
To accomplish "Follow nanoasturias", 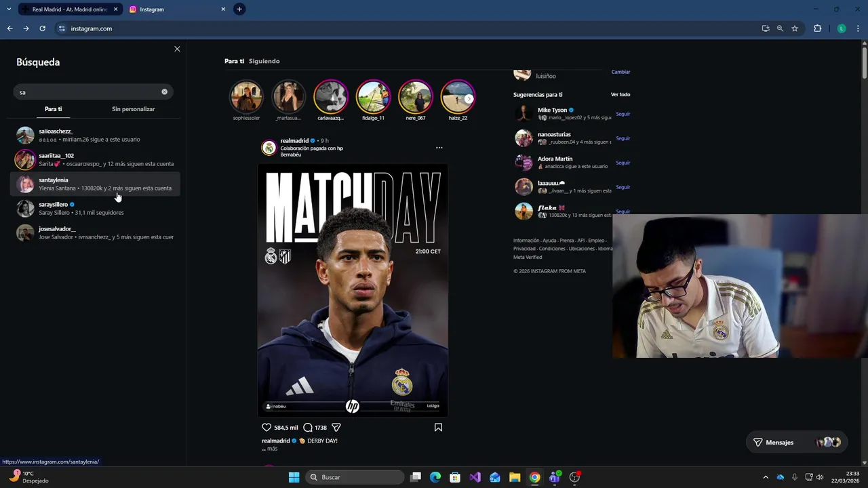I will (623, 138).
